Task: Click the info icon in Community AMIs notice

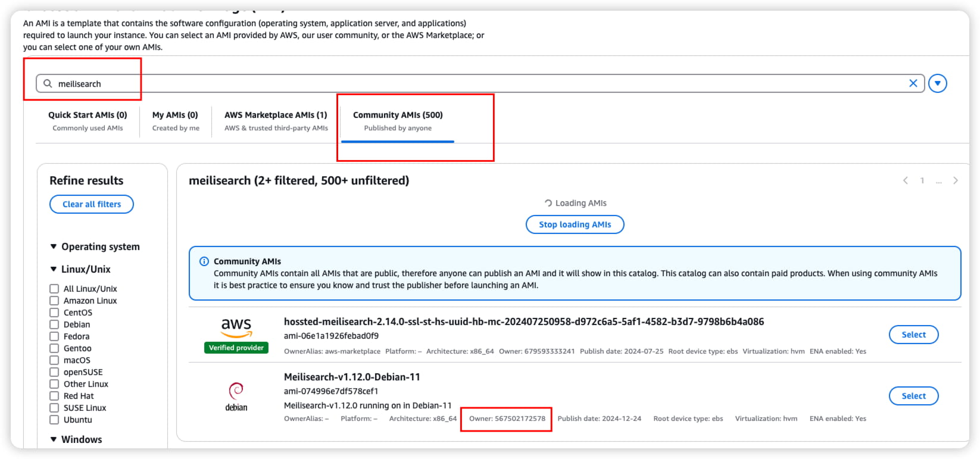Action: click(204, 261)
